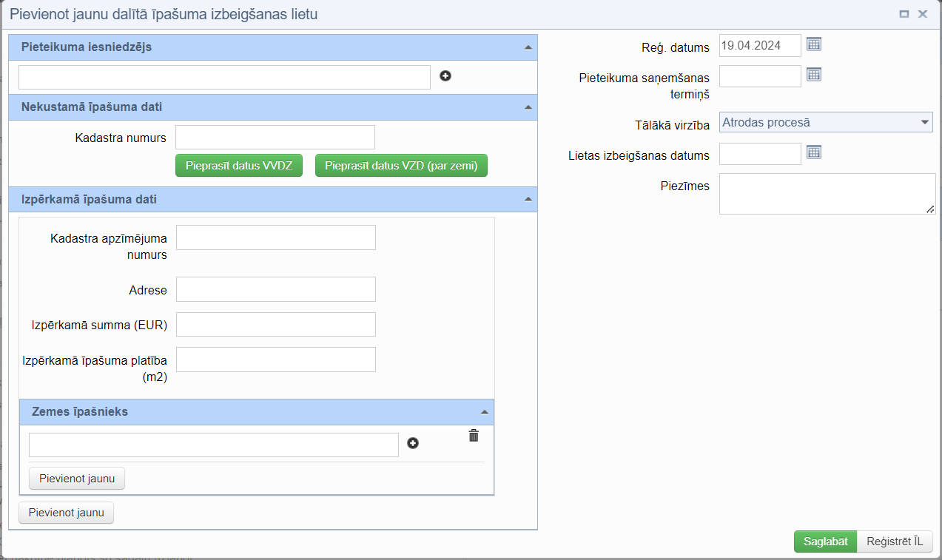Viewport: 942px width, 560px height.
Task: Click into the Piezīmes text area
Action: pos(827,194)
